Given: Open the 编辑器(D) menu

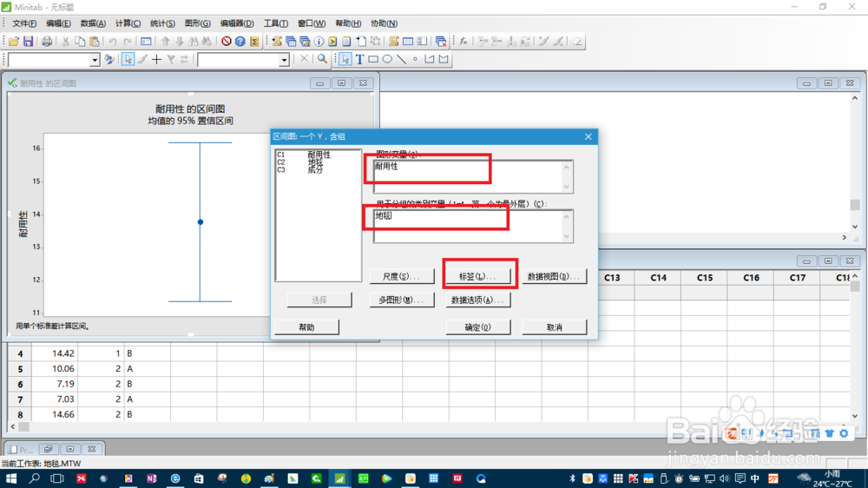Looking at the screenshot, I should [x=237, y=23].
